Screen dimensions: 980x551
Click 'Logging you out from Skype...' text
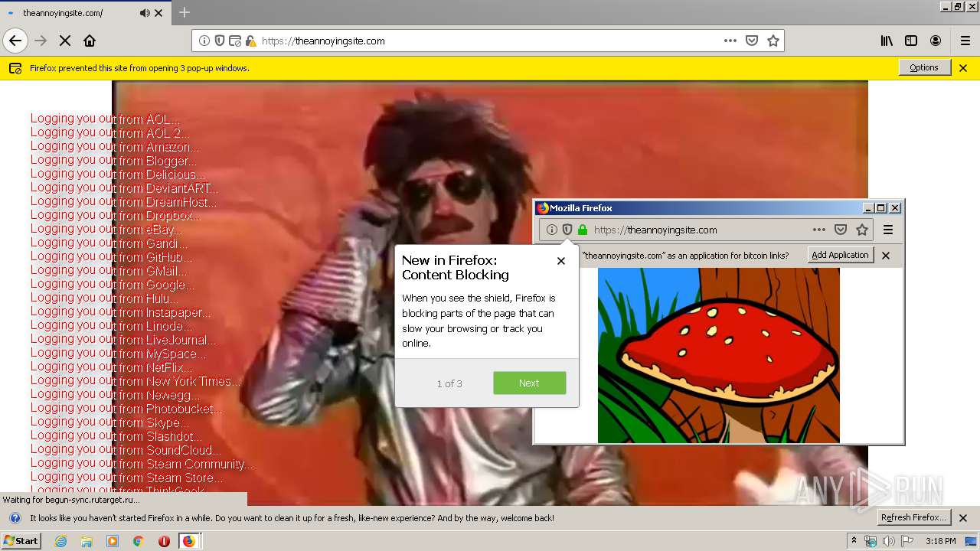tap(110, 422)
